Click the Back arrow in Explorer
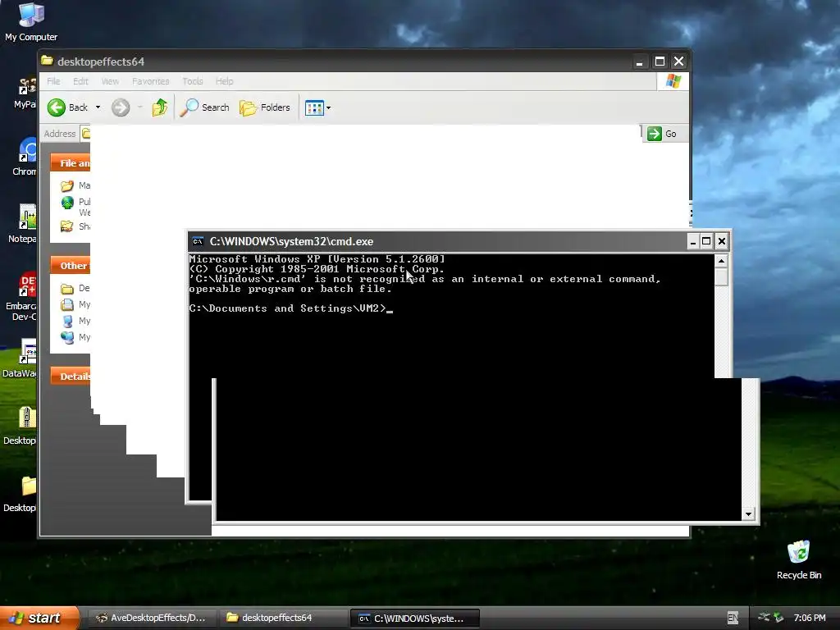 click(x=67, y=107)
